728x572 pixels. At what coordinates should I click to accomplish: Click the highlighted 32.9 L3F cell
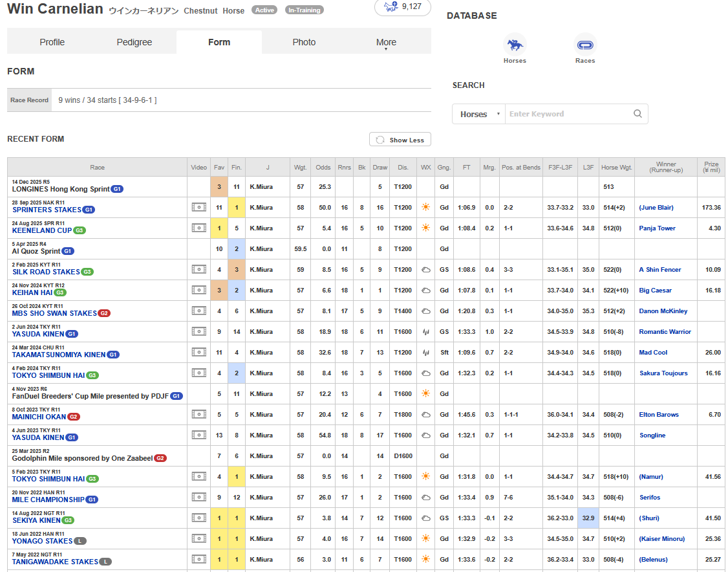[588, 518]
